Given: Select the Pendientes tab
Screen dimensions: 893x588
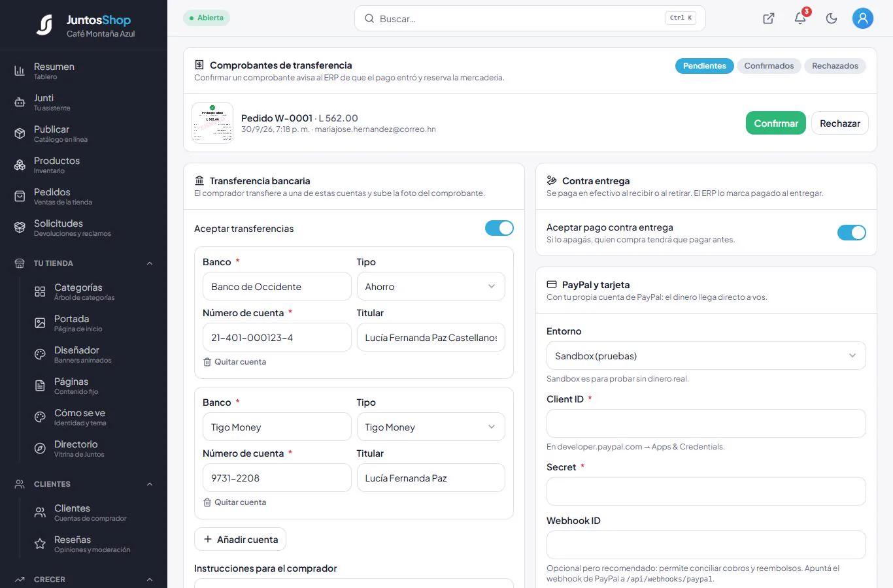Looking at the screenshot, I should [x=705, y=66].
